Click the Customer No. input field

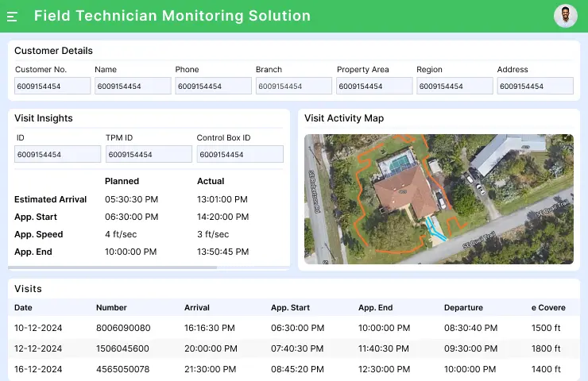tap(52, 86)
